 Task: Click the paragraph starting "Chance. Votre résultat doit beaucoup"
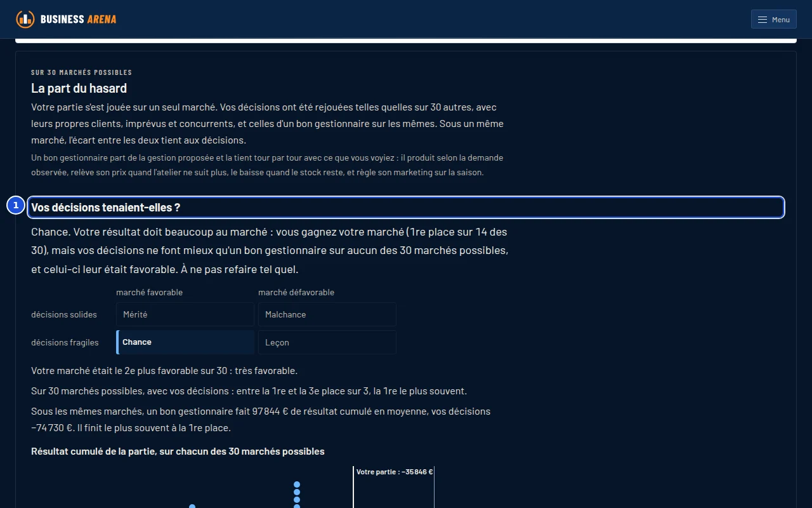coord(270,251)
